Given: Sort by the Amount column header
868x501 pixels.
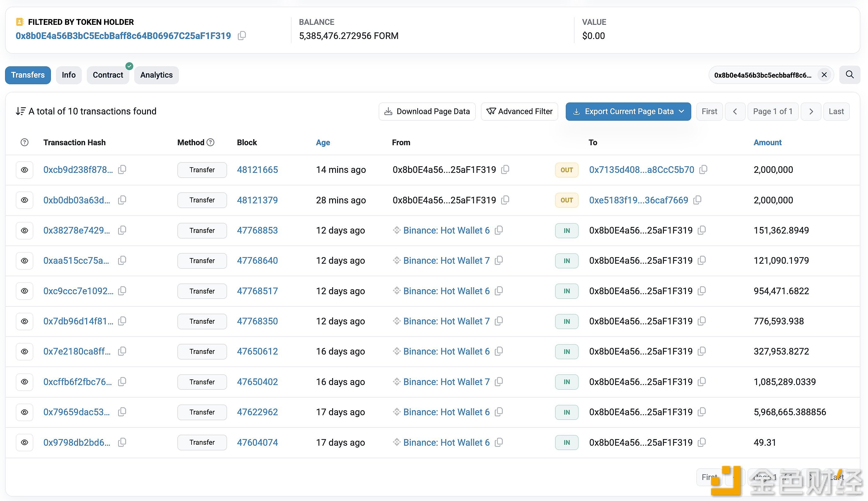Looking at the screenshot, I should point(767,142).
